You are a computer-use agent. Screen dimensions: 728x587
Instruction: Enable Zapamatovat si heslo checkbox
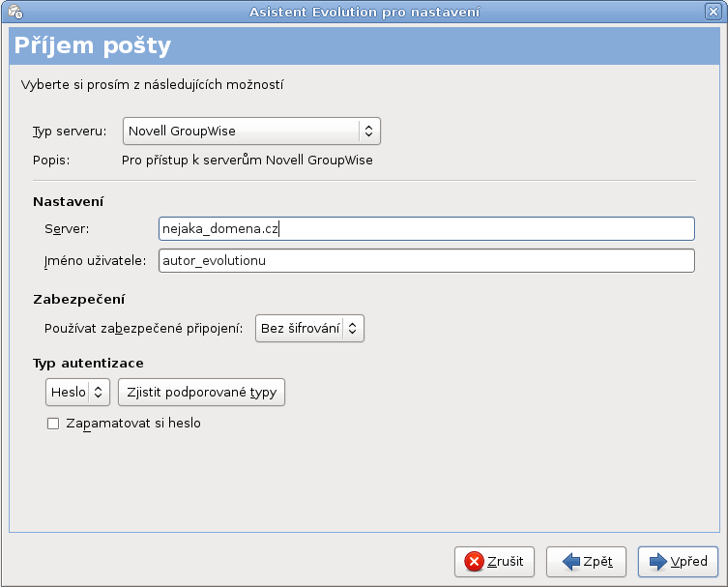(53, 424)
